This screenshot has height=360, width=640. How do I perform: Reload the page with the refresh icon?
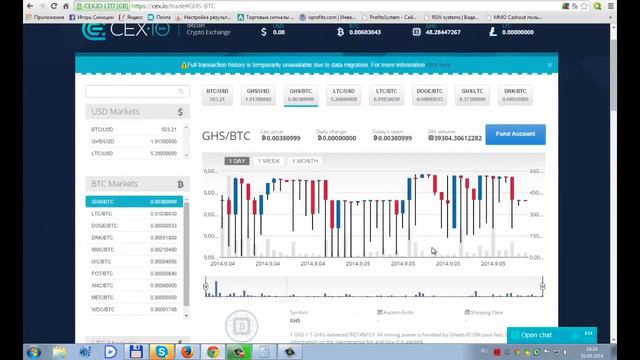point(53,6)
